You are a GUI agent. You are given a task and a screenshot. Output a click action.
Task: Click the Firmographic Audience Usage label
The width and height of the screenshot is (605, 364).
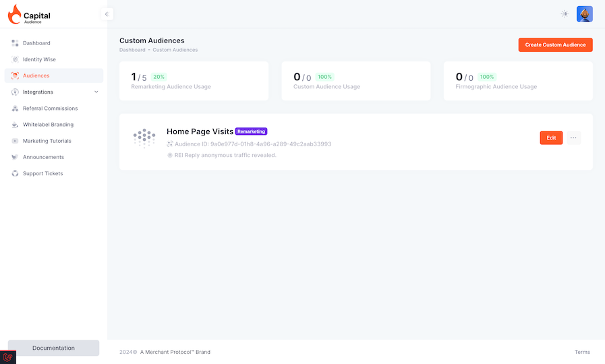(x=496, y=87)
